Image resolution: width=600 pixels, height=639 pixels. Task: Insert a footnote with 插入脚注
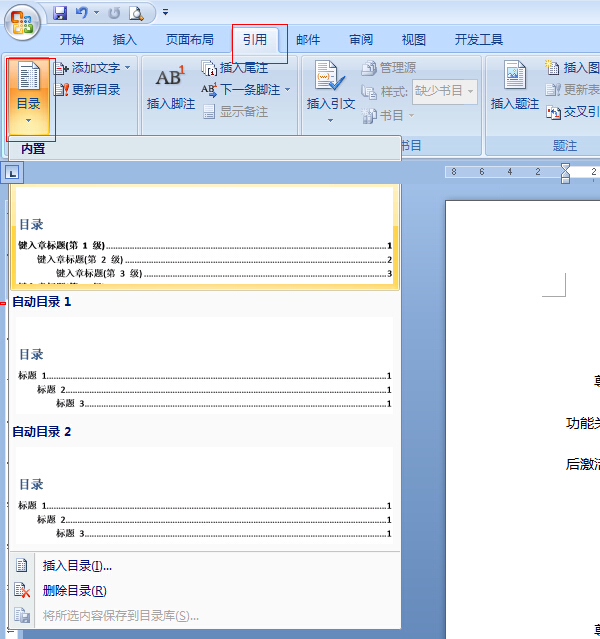[171, 87]
